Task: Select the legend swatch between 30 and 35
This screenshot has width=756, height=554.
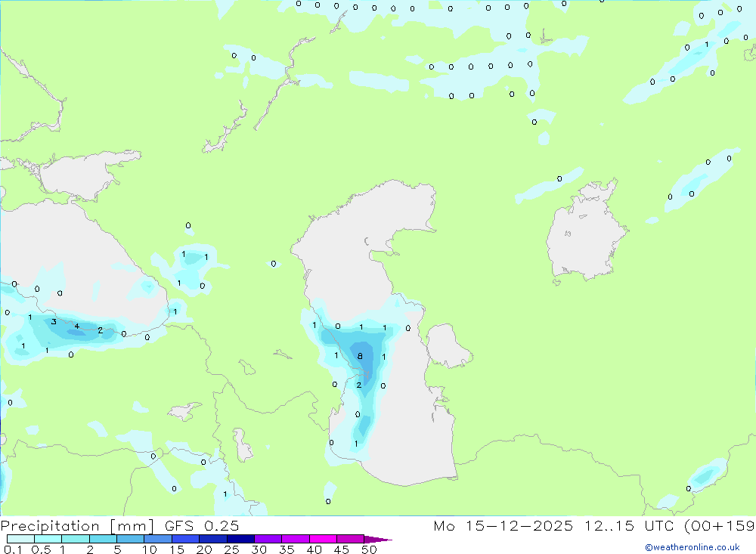Action: 268,539
